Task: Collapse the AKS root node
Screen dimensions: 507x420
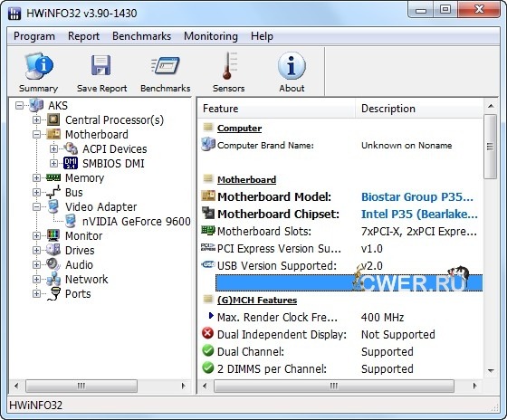Action: pos(19,105)
